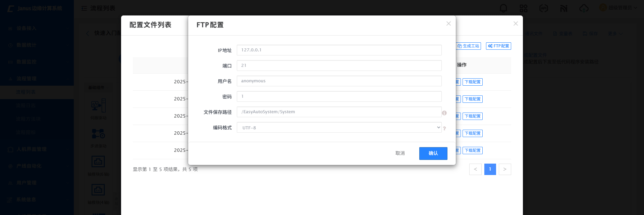Open the notification bell in top bar
The image size is (644, 215).
503,8
